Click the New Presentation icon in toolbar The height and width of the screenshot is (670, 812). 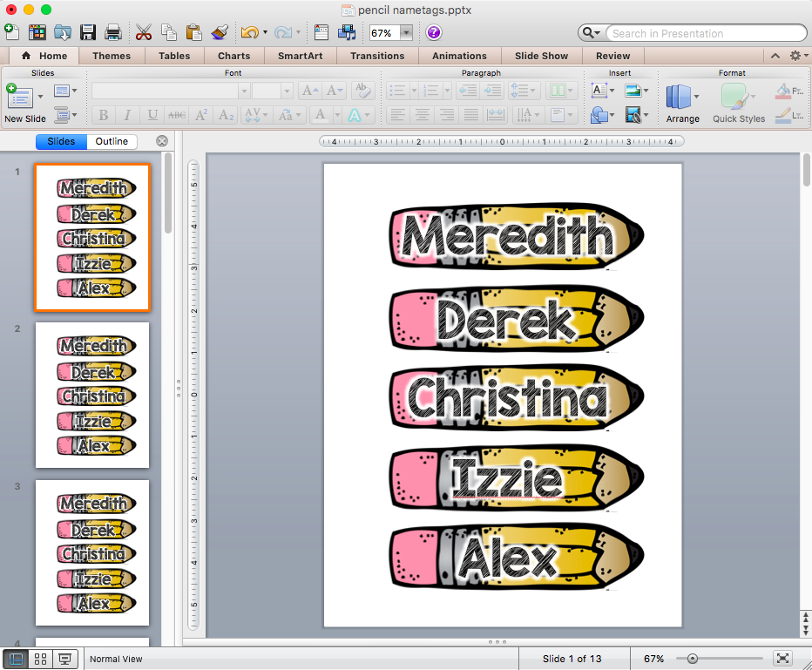point(11,32)
